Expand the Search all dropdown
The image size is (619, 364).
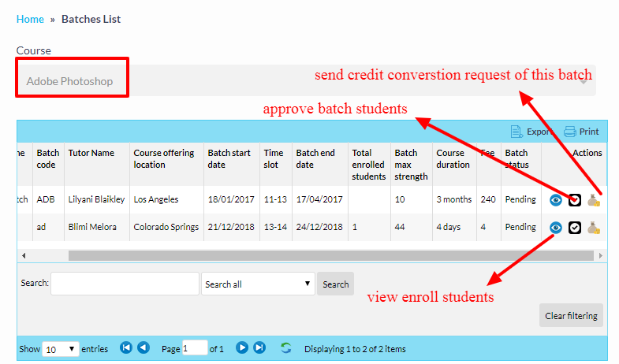click(258, 284)
